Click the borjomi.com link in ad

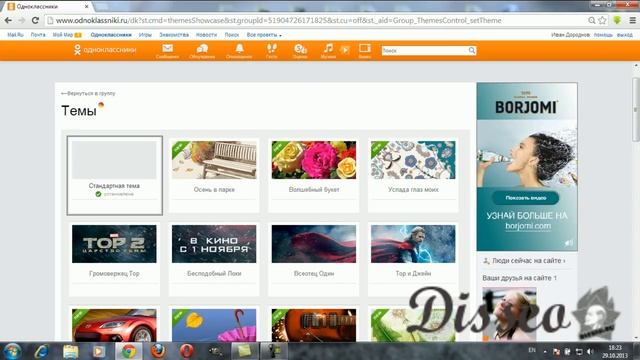pyautogui.click(x=528, y=226)
